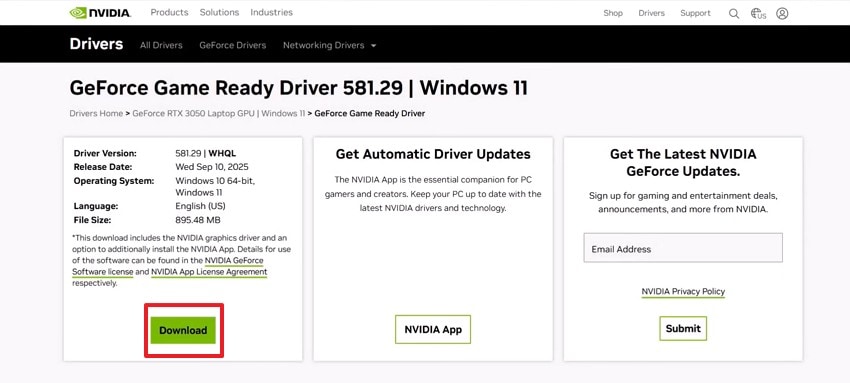Click the GeForce Game Ready Driver breadcrumb
This screenshot has height=383, width=850.
coord(370,113)
